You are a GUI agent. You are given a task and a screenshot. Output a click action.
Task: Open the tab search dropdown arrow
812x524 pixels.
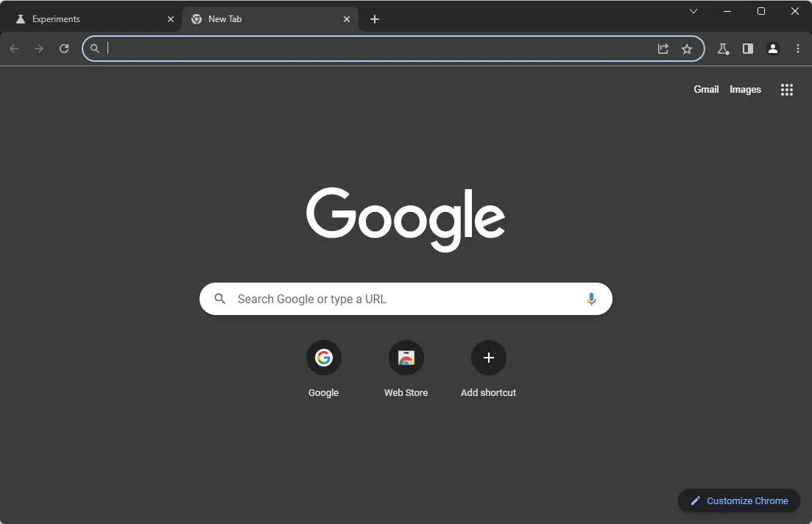[x=693, y=11]
